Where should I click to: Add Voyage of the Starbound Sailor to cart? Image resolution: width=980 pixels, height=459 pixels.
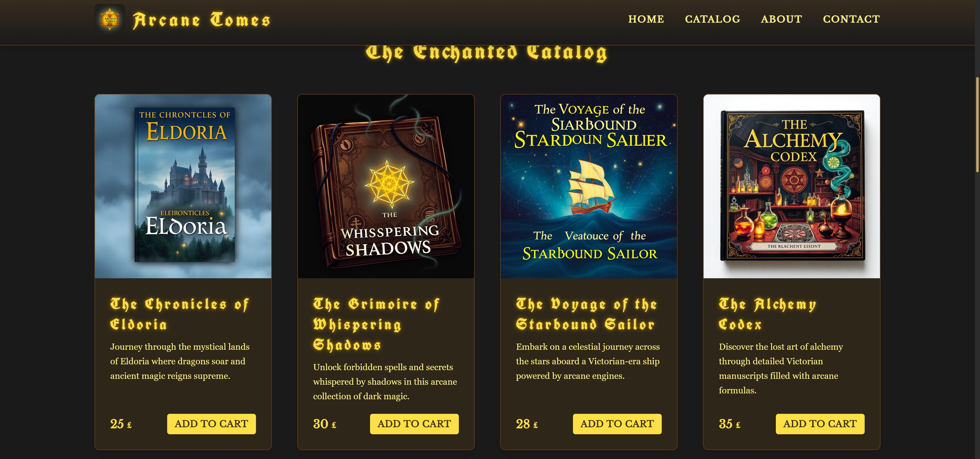pos(617,424)
